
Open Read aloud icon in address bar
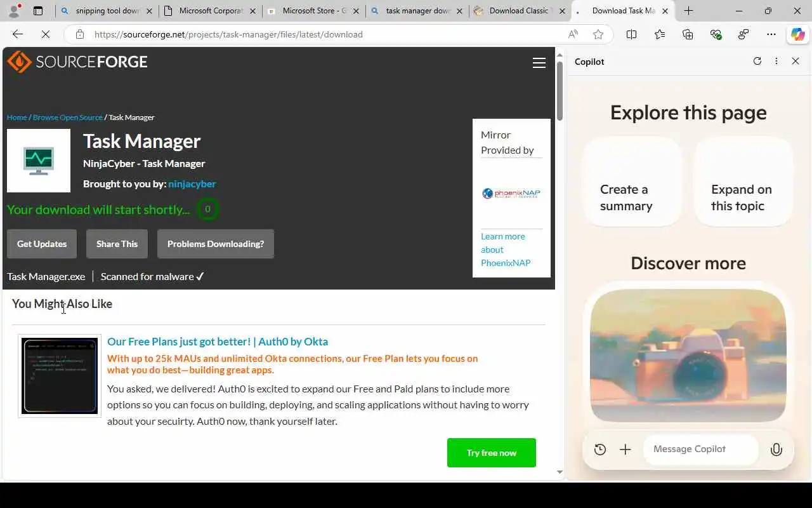pos(573,34)
